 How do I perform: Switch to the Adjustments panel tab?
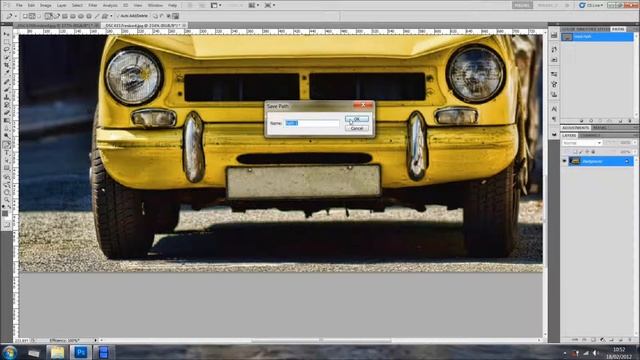576,128
